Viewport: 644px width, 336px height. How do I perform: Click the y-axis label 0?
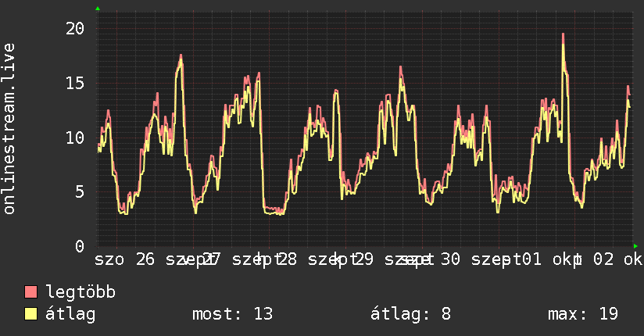pos(80,246)
